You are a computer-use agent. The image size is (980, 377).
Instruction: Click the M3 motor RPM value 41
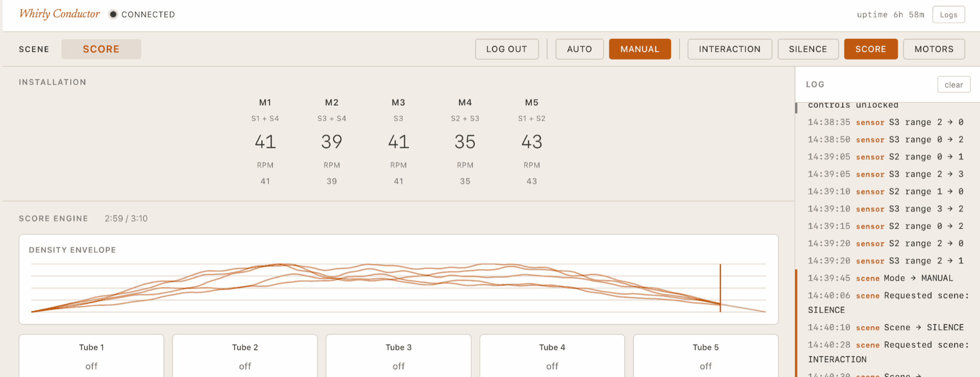coord(399,142)
